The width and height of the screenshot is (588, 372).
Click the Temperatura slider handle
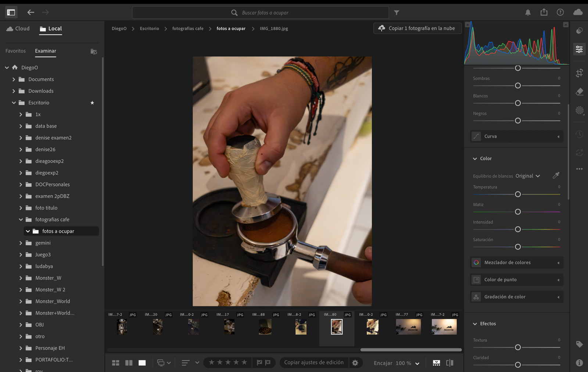coord(518,194)
